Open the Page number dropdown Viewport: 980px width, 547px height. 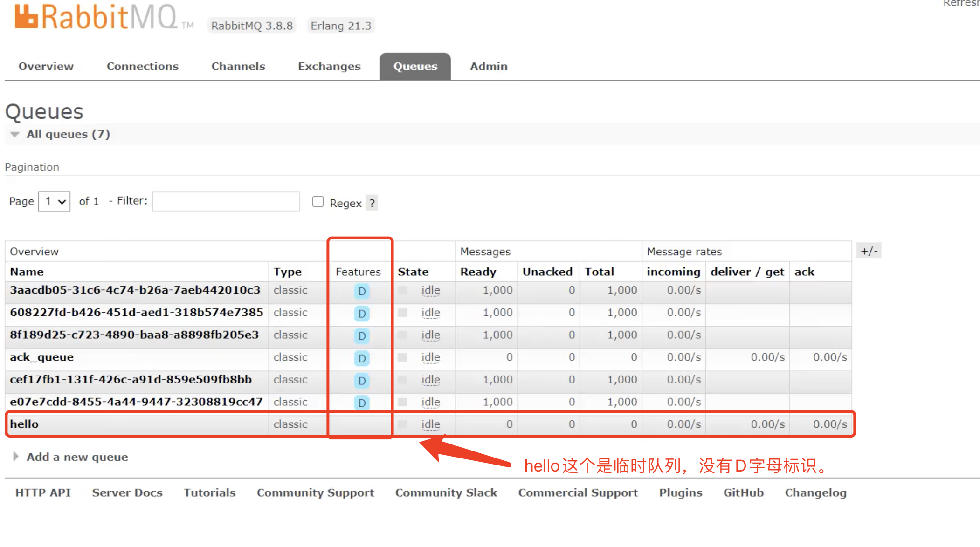[54, 201]
